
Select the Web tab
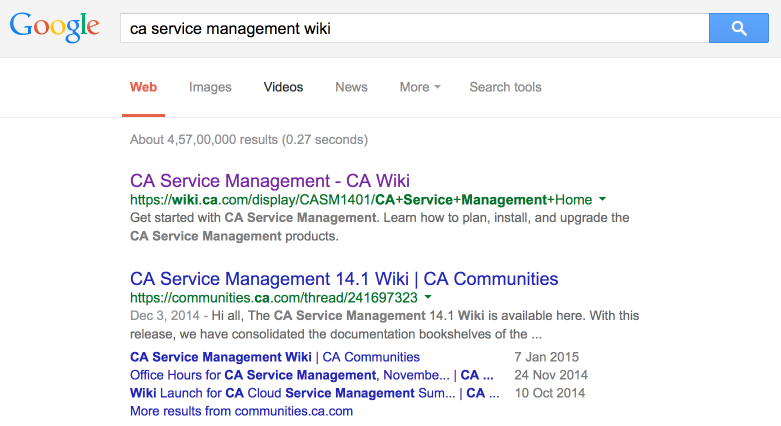[143, 87]
